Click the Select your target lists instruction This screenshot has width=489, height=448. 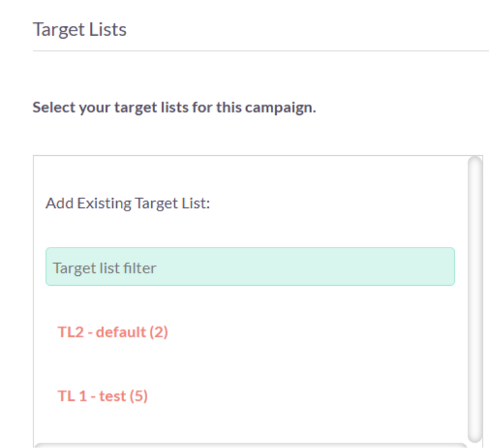174,107
